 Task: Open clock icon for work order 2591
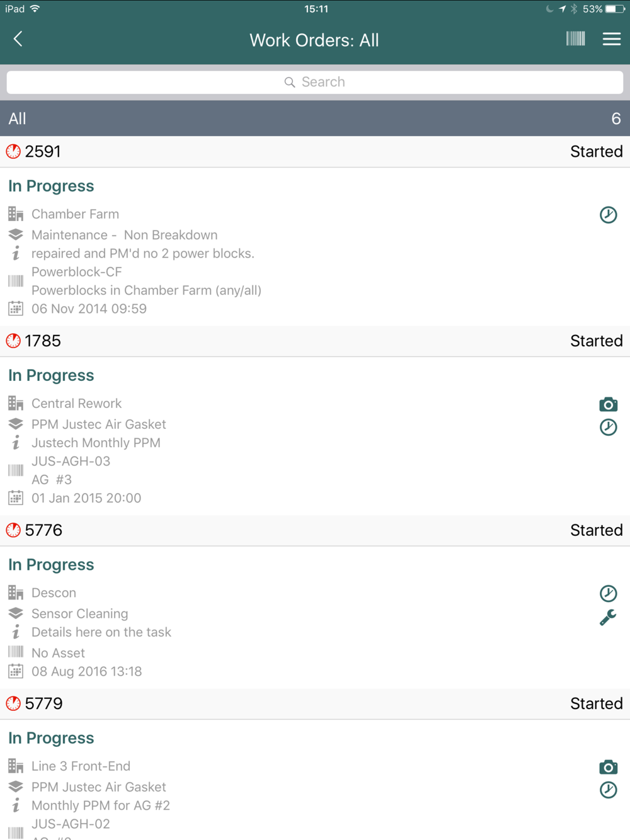pos(608,215)
